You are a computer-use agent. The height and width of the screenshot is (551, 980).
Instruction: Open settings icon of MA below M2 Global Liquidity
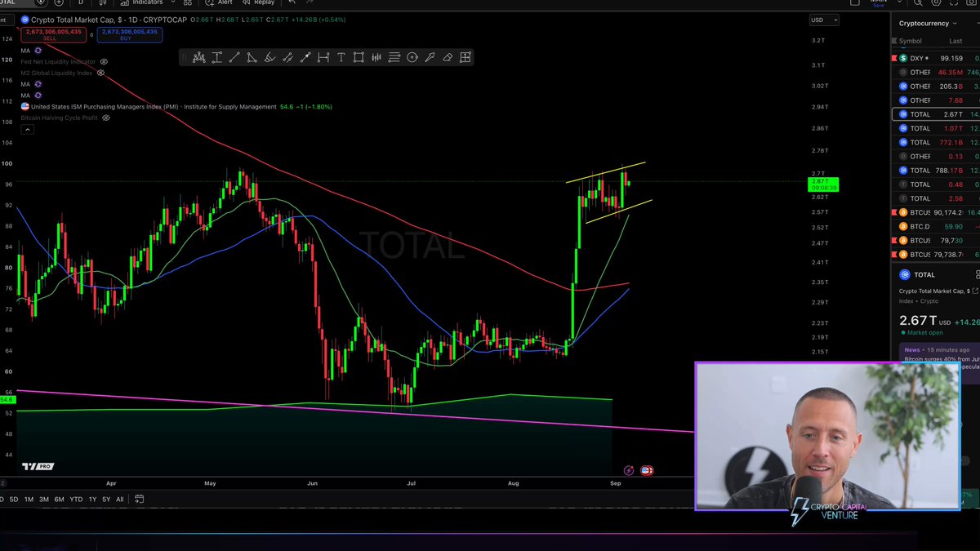pos(38,84)
